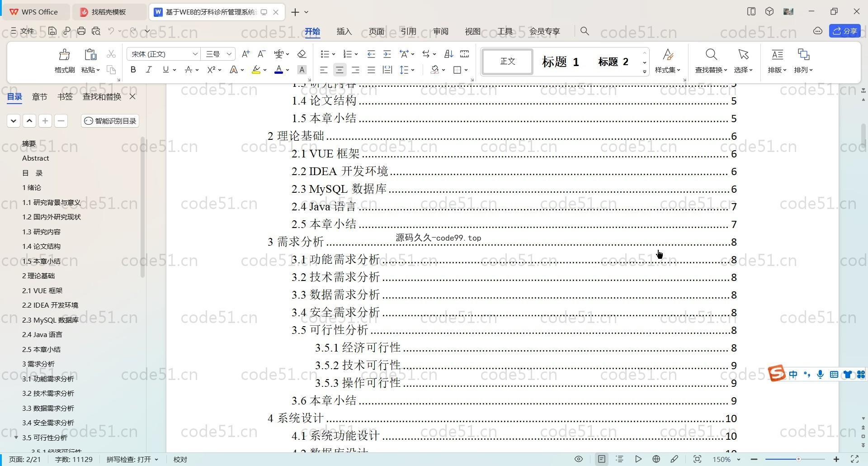Click the Sort icon
Screen dimensions: 868x466
(448, 54)
